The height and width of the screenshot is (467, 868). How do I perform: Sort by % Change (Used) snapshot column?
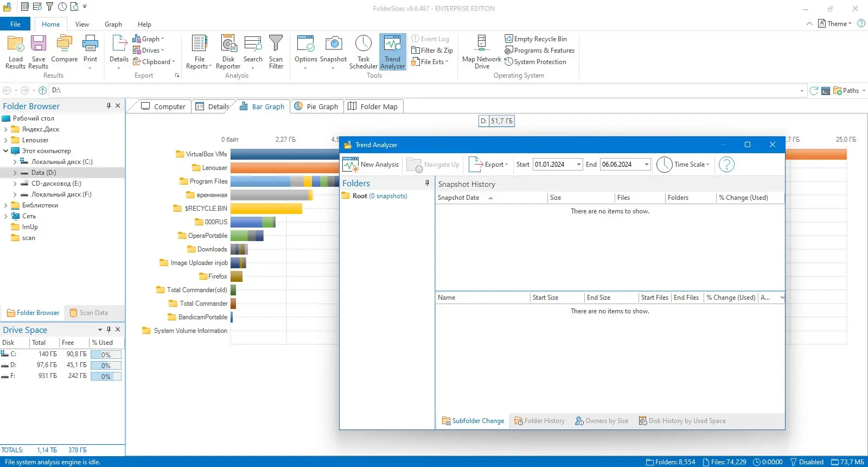[750, 198]
